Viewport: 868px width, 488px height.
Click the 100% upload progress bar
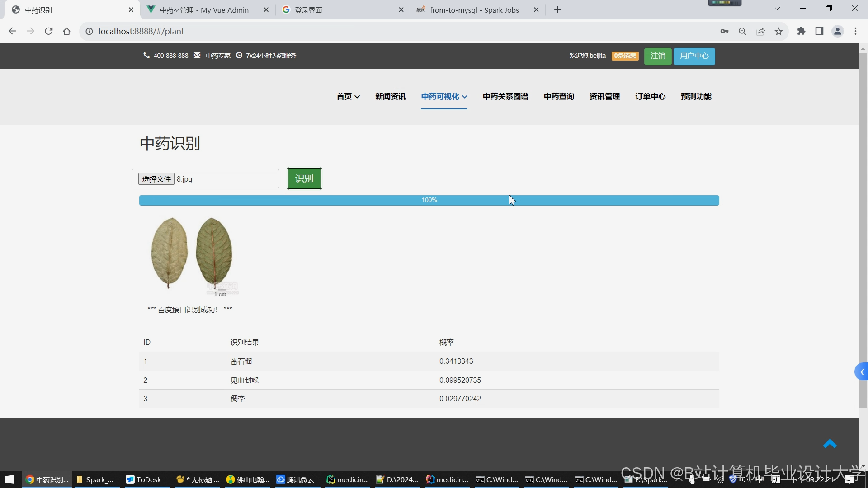(x=429, y=200)
